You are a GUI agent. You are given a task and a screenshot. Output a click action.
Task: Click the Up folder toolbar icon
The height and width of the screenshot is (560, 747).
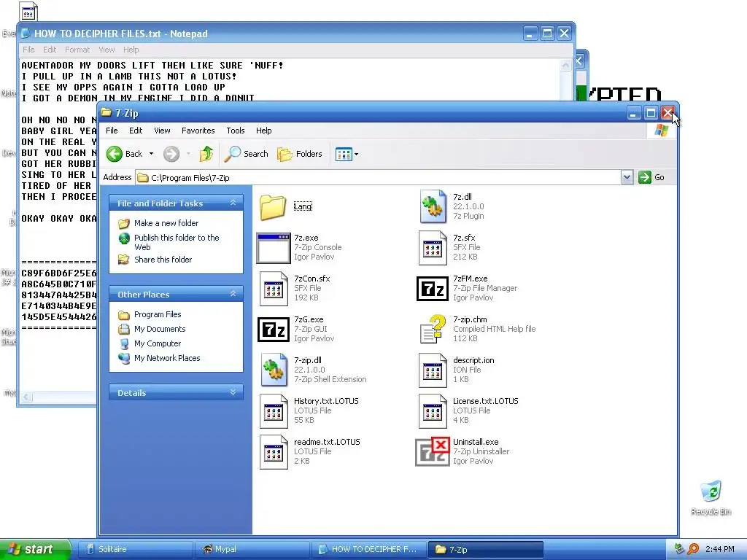pyautogui.click(x=206, y=154)
